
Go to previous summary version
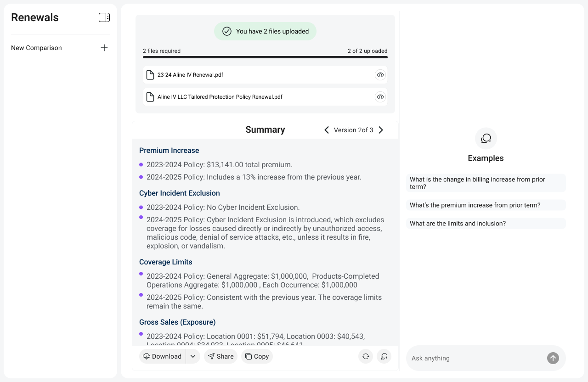(327, 130)
